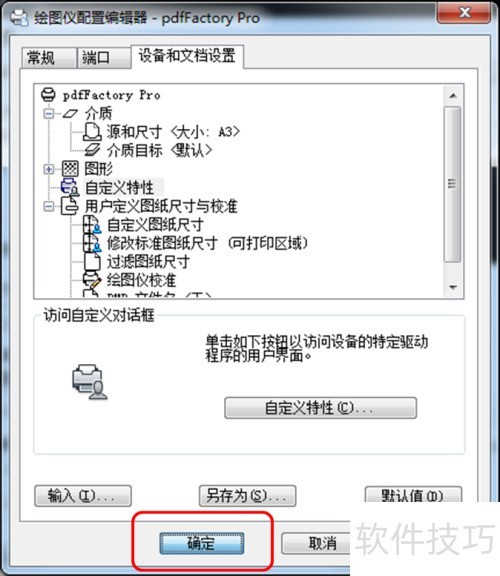
Task: Click the 自定义特性 printer-with-user icon
Action: pos(70,187)
